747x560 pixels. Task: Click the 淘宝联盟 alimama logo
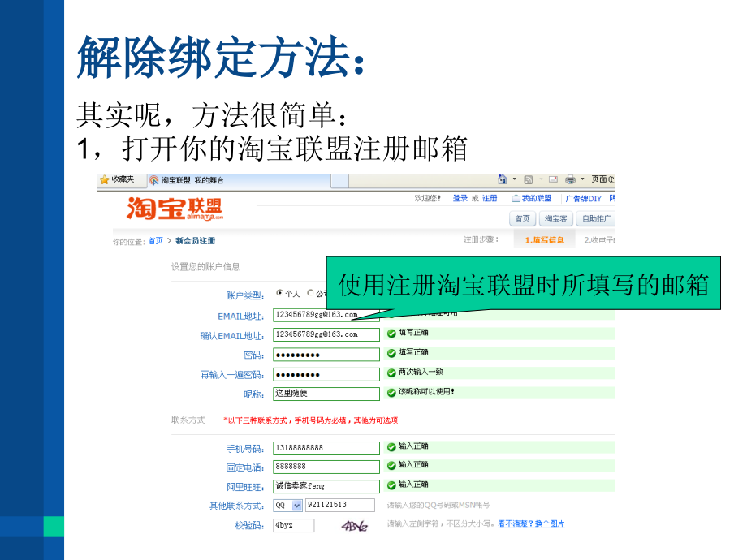click(175, 209)
